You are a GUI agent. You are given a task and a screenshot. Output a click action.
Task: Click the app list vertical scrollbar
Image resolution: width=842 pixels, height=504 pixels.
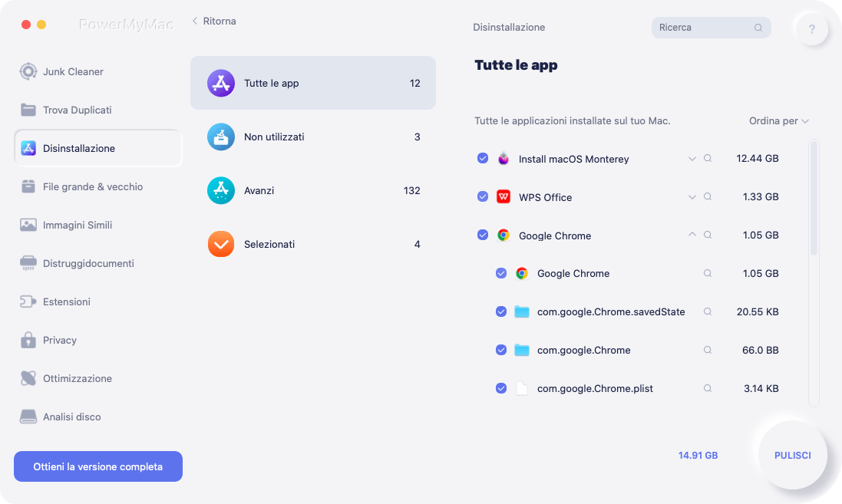[x=814, y=199]
